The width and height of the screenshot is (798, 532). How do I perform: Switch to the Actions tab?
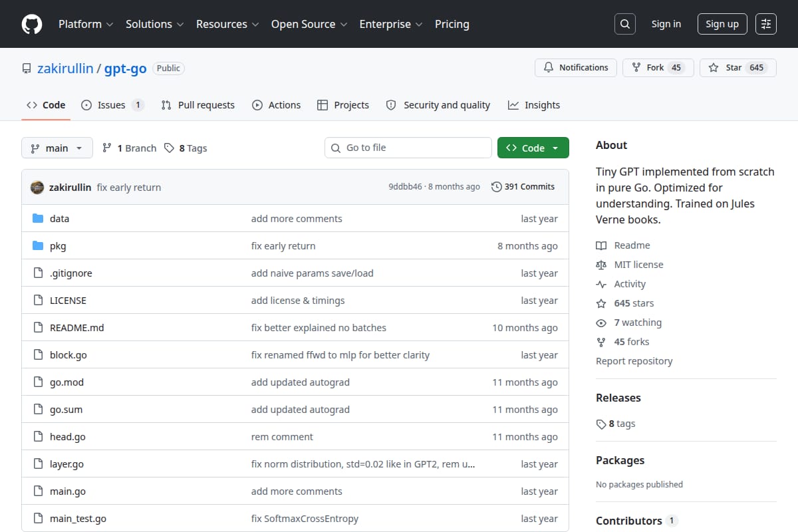276,105
